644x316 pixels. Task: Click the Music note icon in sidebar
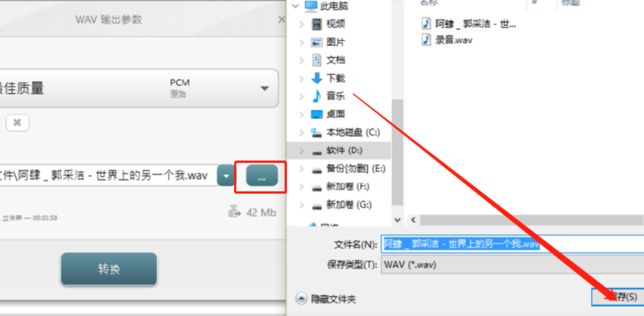point(317,96)
